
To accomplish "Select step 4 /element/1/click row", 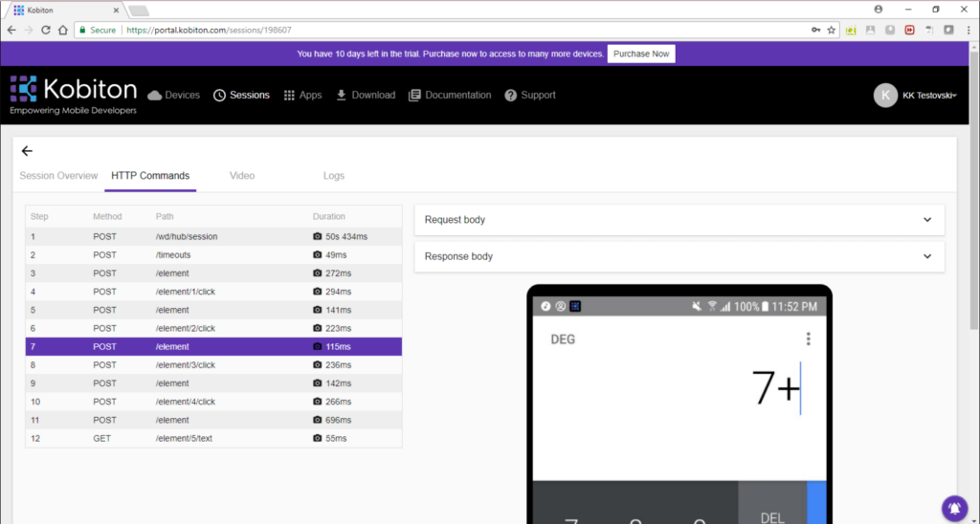I will pos(213,292).
